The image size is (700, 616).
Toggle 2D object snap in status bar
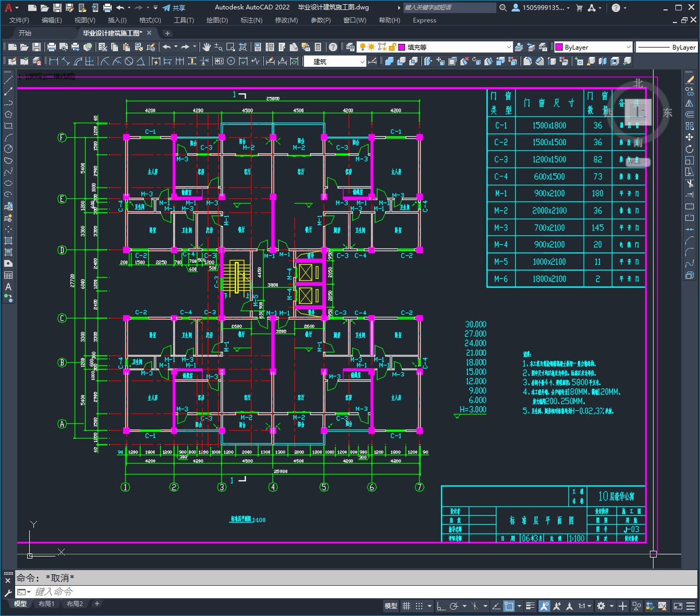(x=509, y=606)
